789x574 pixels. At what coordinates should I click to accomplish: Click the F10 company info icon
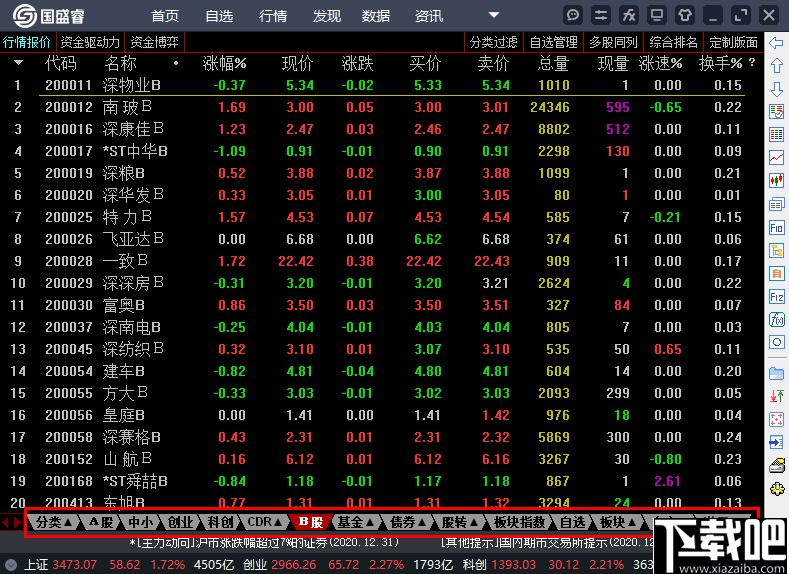tap(776, 227)
